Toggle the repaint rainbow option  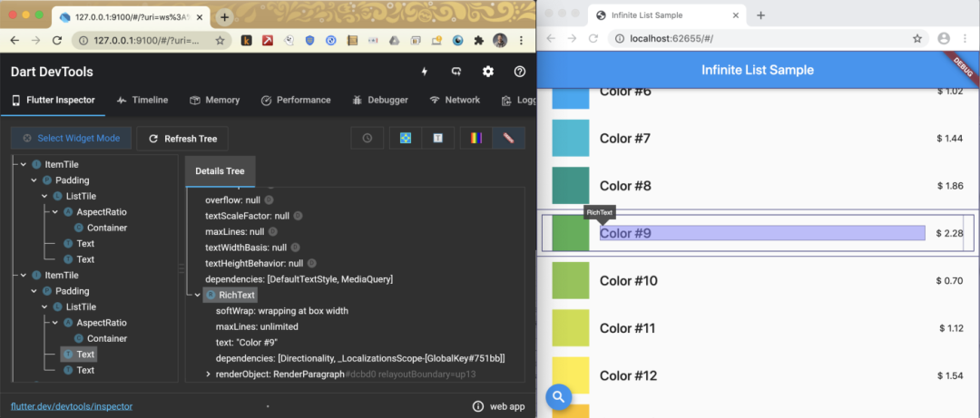(x=475, y=138)
